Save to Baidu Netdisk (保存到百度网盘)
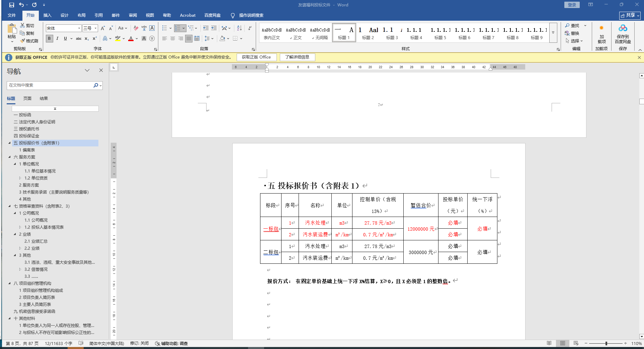644x349 pixels. click(623, 34)
